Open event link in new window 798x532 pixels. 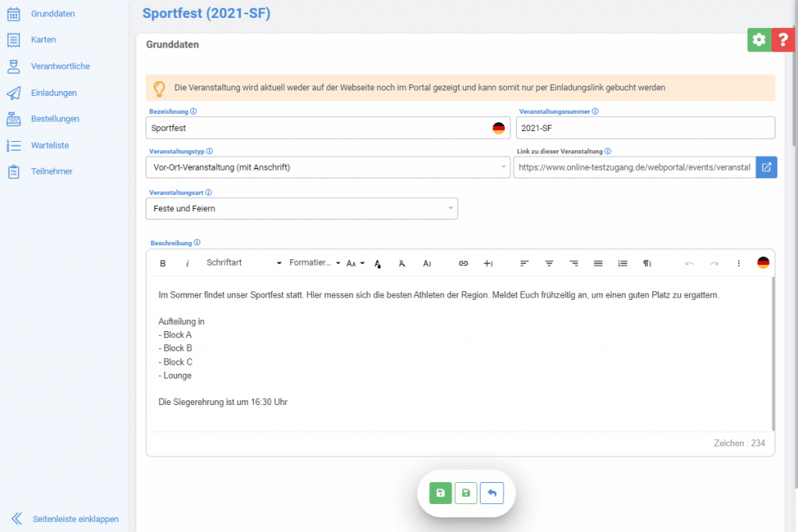coord(767,167)
